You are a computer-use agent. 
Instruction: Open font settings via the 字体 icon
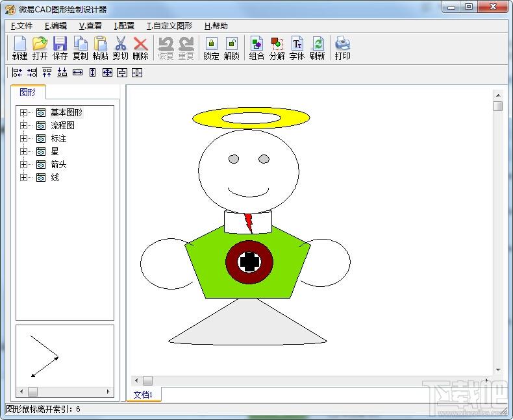297,48
